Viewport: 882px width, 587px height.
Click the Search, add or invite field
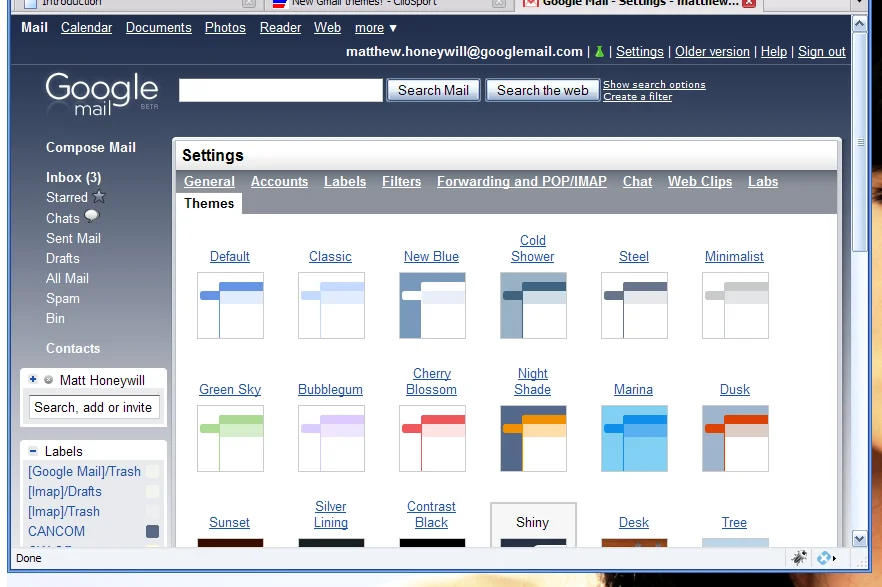tap(94, 407)
